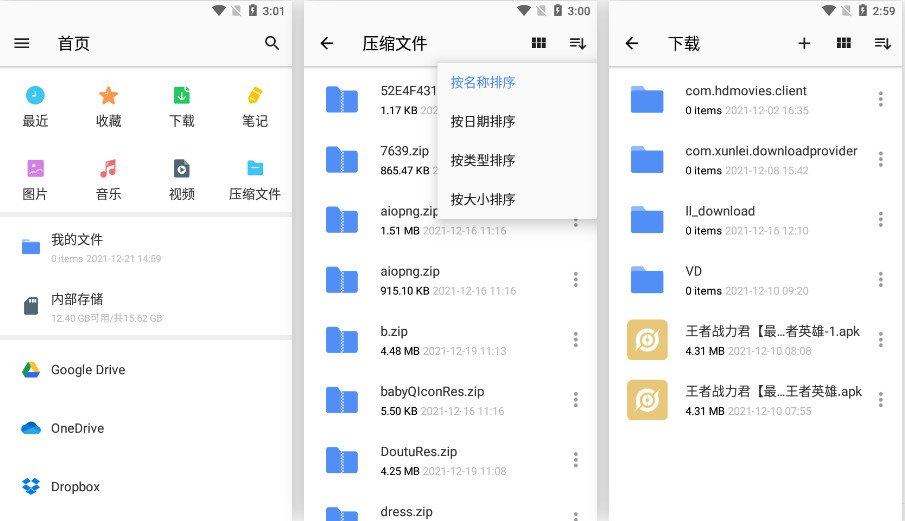Open Google Drive cloud storage
This screenshot has height=521, width=905.
pyautogui.click(x=146, y=370)
